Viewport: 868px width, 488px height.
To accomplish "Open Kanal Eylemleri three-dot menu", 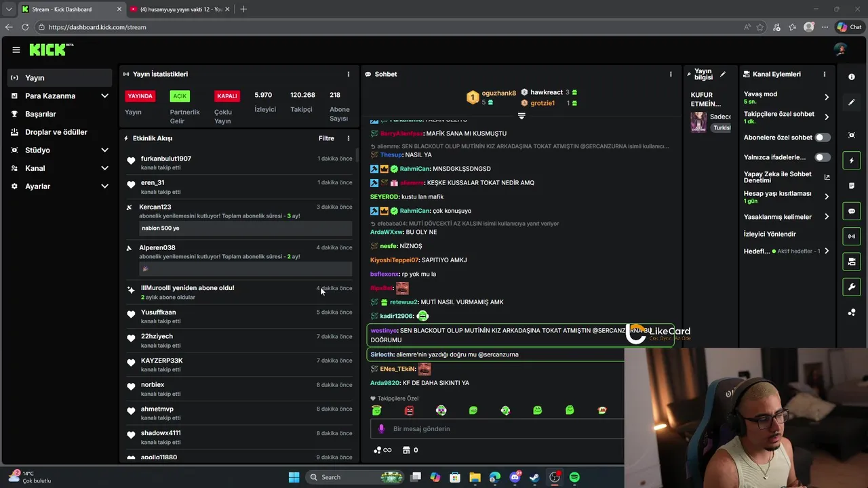I will click(x=825, y=74).
